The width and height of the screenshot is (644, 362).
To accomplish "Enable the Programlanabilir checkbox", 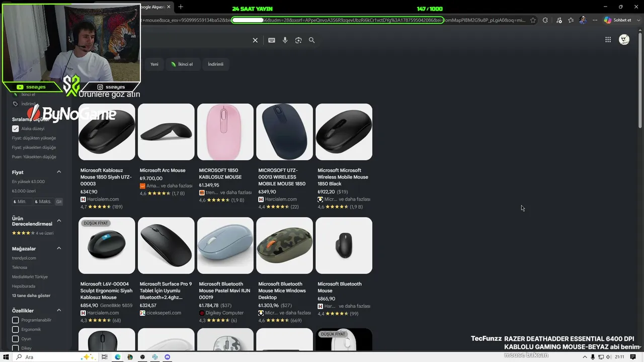I will [x=16, y=320].
